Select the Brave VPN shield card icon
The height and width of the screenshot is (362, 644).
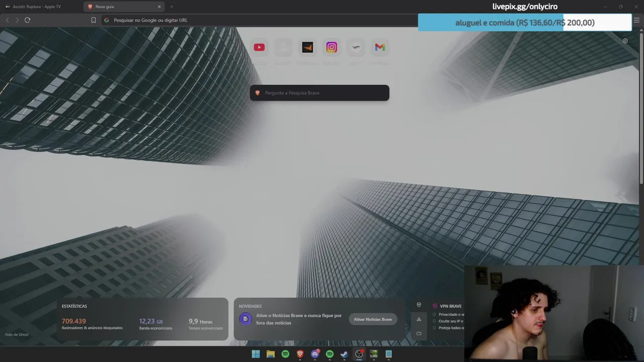tap(419, 305)
